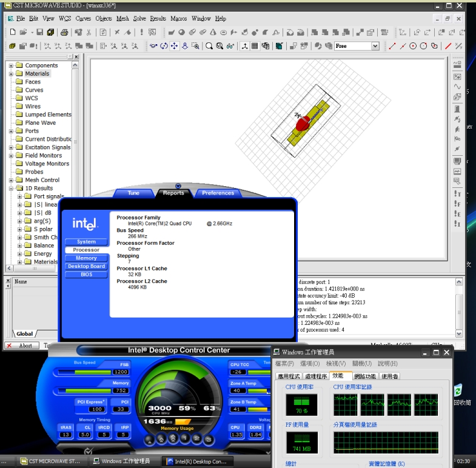Expand the S polar subfolder
476x468 pixels.
(19, 229)
